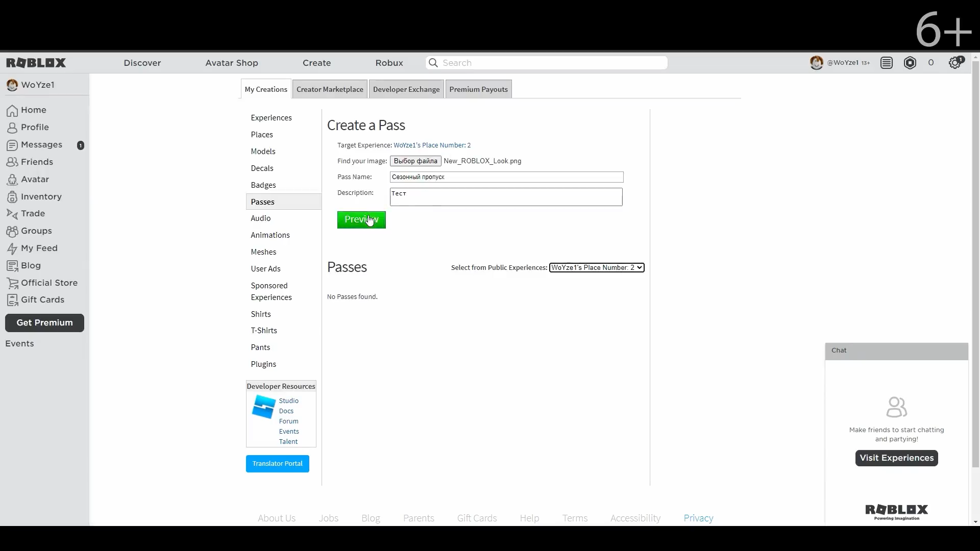Click the Visit Experiences button
This screenshot has width=980, height=551.
tap(897, 458)
